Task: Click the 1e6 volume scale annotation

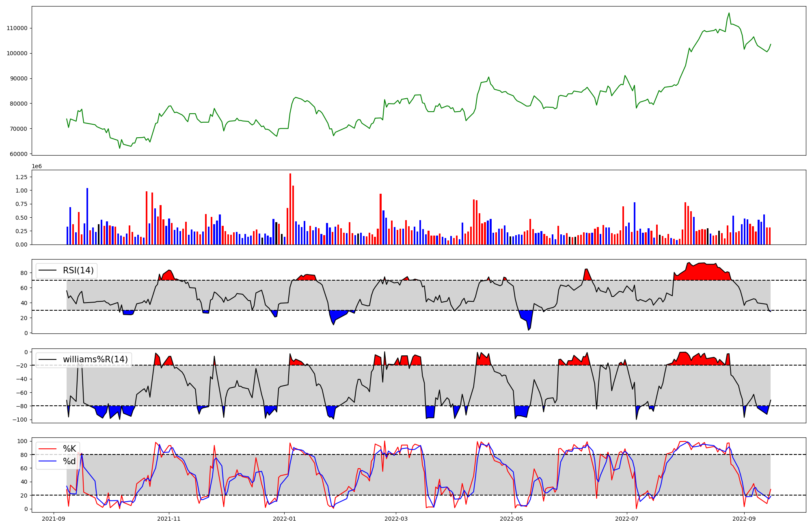Action: click(x=37, y=167)
